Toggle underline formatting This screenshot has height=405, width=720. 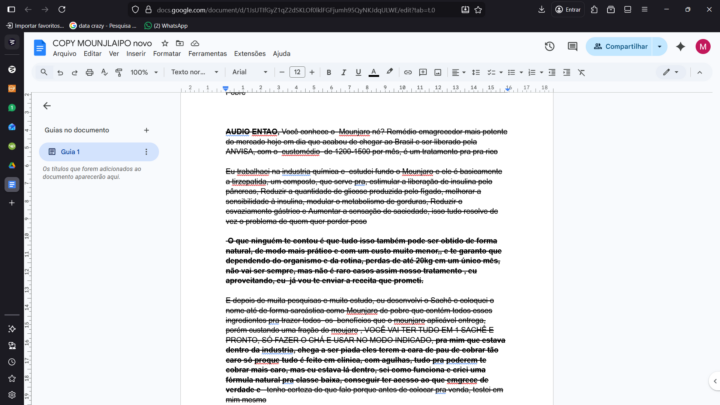pyautogui.click(x=359, y=72)
